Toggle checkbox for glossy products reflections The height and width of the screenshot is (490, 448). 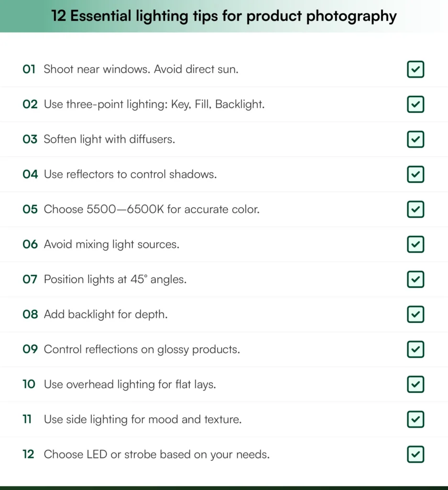tap(415, 349)
